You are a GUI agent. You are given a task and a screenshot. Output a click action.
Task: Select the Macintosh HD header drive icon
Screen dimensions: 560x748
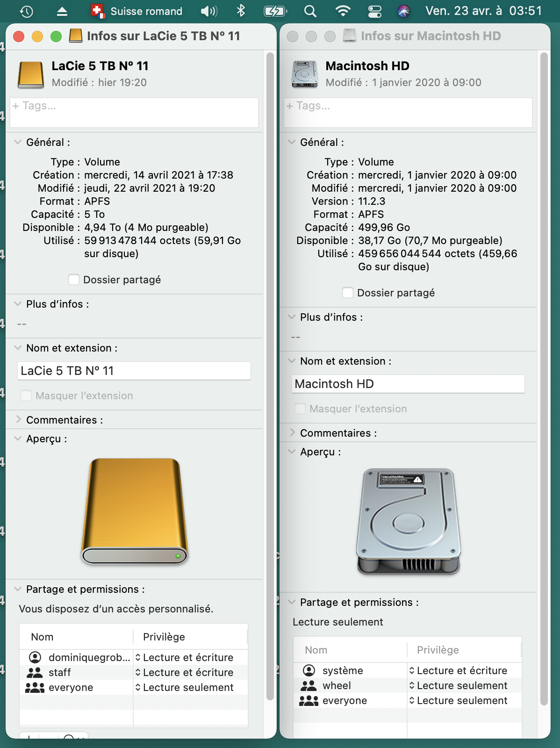(x=305, y=74)
